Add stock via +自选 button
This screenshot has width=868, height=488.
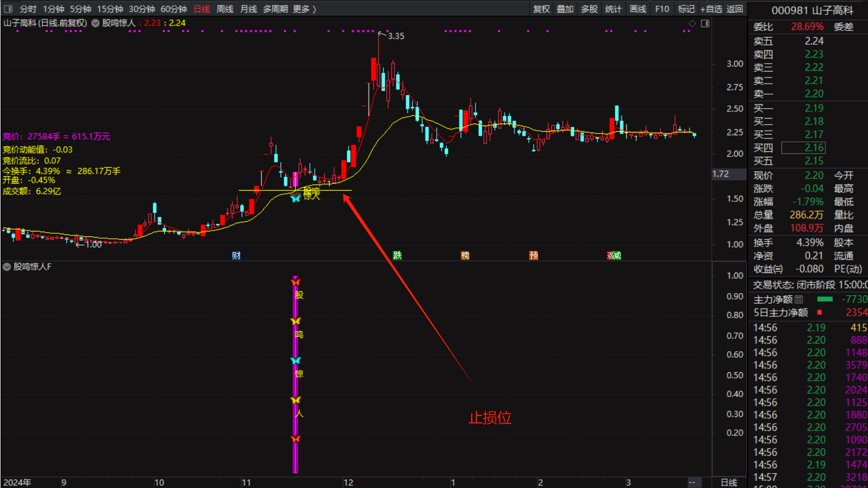[x=711, y=9]
